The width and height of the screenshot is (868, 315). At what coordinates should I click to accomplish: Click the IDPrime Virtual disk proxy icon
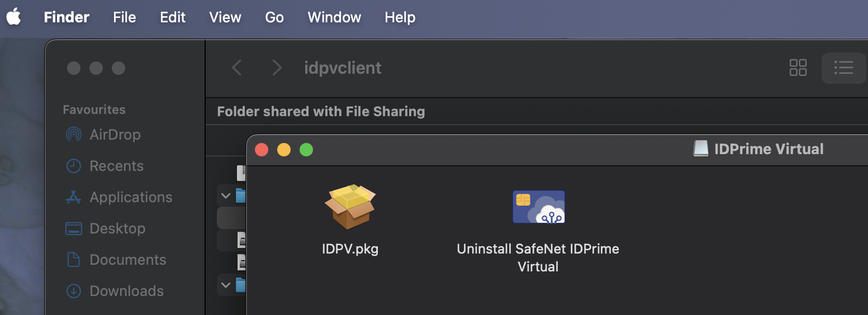pos(701,149)
